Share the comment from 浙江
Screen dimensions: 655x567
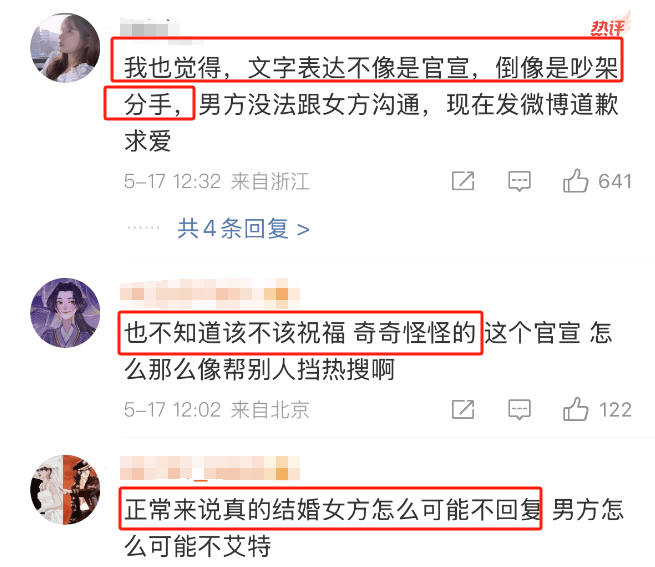(463, 181)
